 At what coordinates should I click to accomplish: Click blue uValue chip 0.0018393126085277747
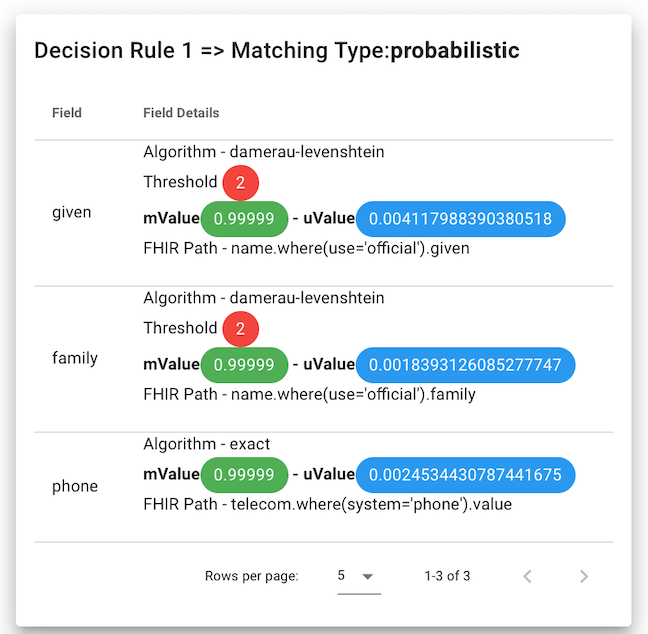click(x=465, y=364)
